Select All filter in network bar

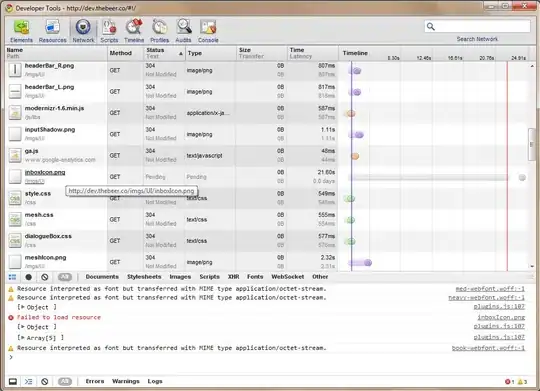point(65,277)
